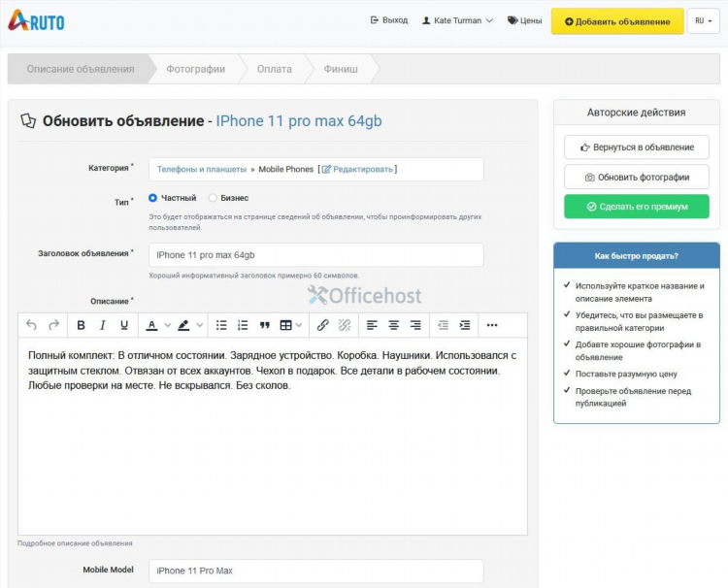Image resolution: width=728 pixels, height=588 pixels.
Task: Focus the Mobile Model input field
Action: coord(316,571)
